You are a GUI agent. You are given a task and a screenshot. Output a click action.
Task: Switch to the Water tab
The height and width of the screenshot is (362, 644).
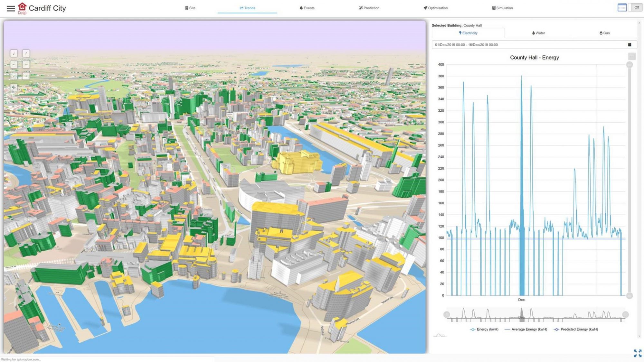pos(538,33)
